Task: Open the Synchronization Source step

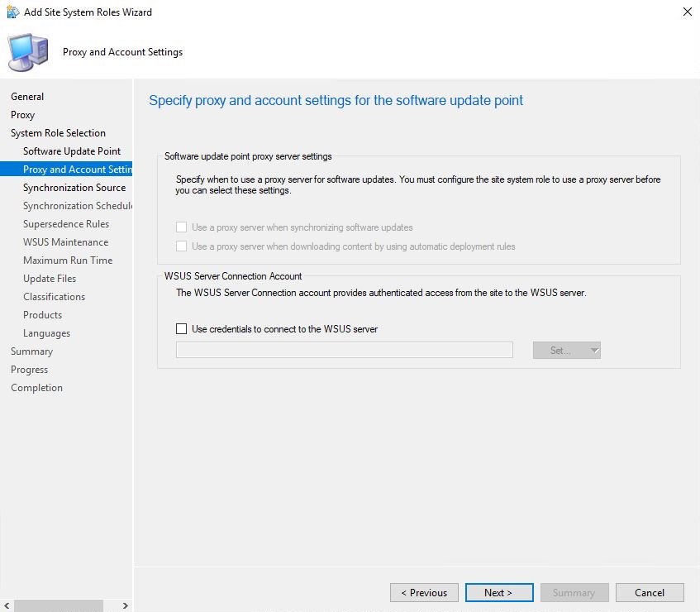Action: (74, 188)
